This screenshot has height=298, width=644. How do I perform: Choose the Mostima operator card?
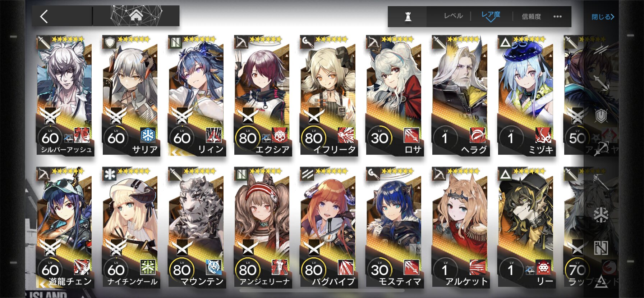[394, 227]
